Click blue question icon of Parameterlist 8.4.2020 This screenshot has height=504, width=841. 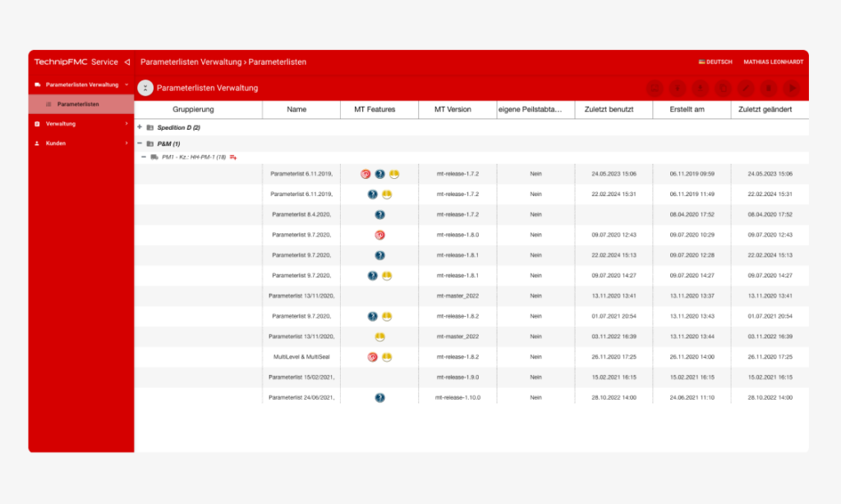coord(379,214)
